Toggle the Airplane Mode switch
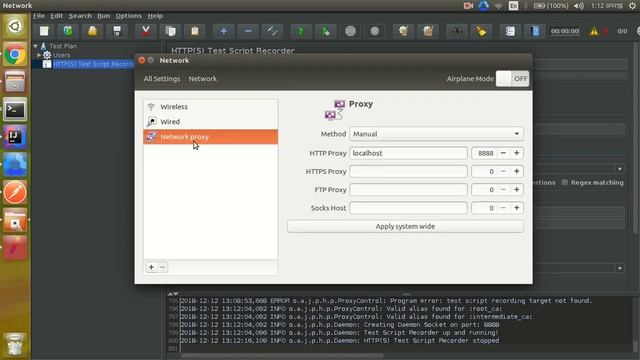640x360 pixels. click(512, 78)
